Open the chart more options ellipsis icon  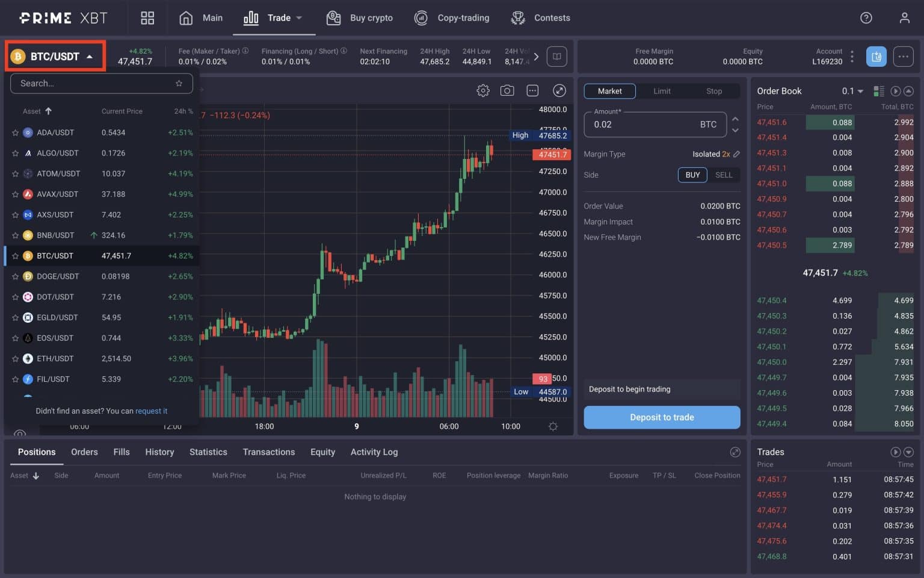532,90
